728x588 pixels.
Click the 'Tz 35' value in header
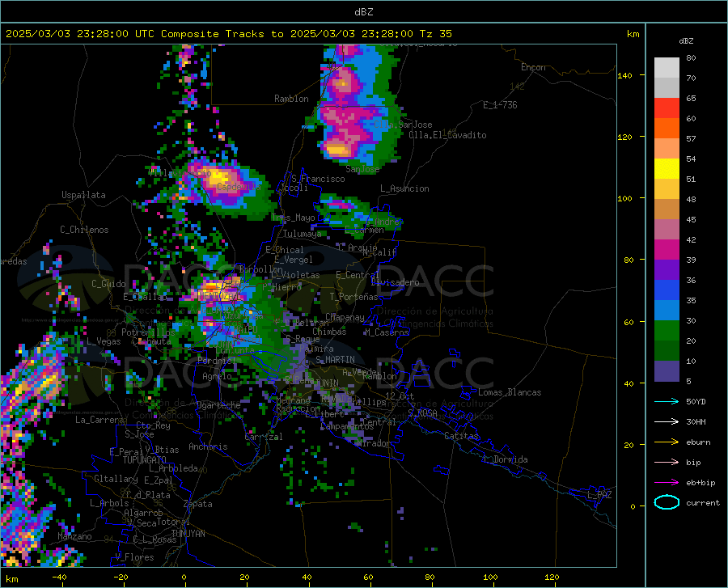[x=435, y=33]
